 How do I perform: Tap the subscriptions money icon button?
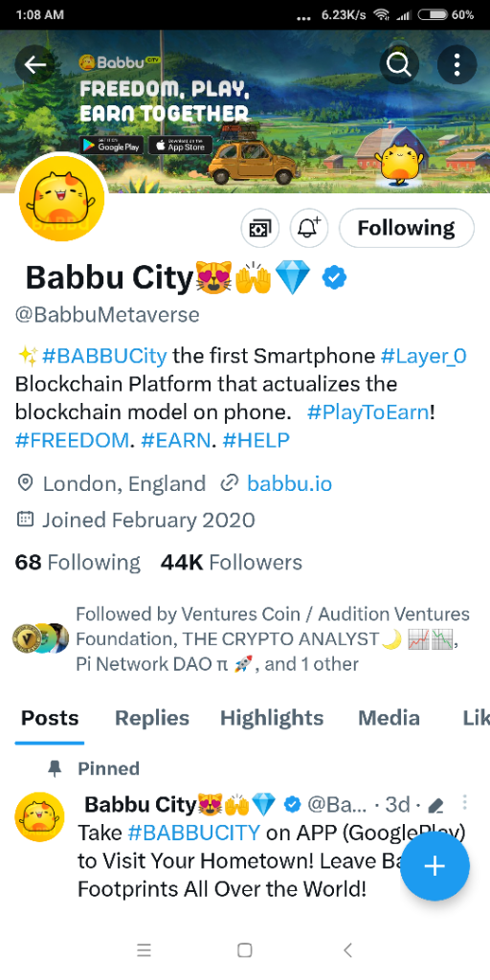[260, 228]
